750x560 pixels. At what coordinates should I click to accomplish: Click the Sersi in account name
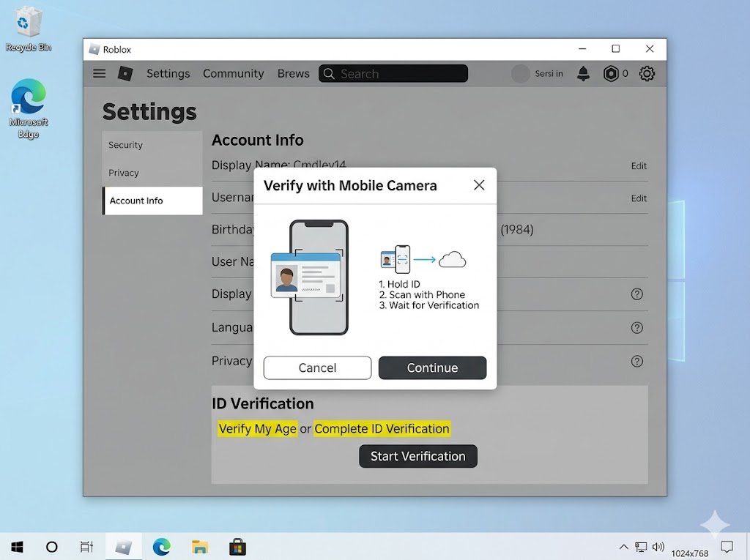click(549, 74)
